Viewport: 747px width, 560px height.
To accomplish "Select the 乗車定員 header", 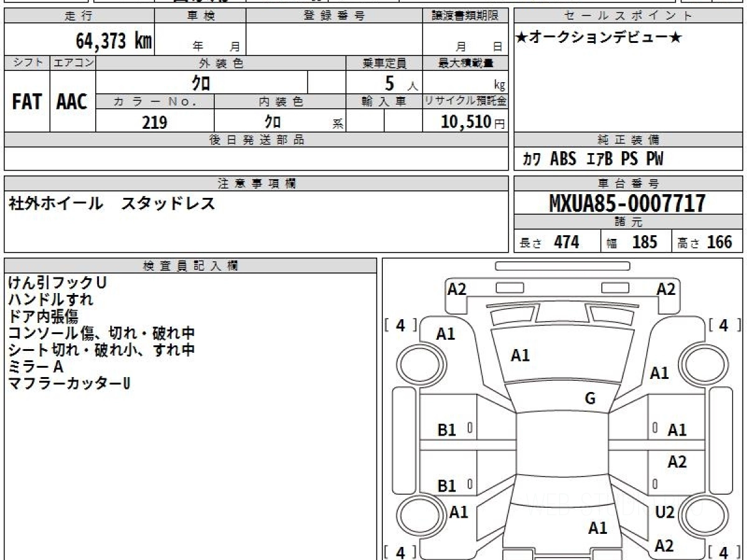I will (x=384, y=63).
